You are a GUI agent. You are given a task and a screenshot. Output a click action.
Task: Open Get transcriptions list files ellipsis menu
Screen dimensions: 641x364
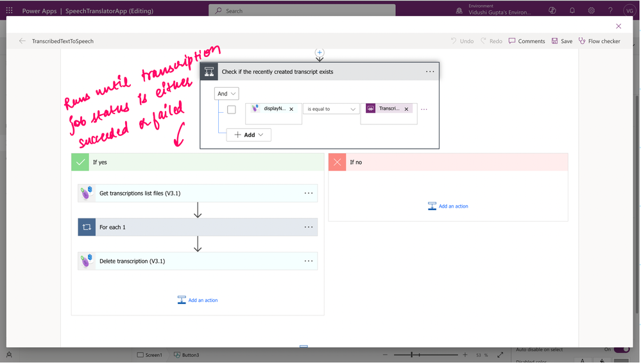309,193
